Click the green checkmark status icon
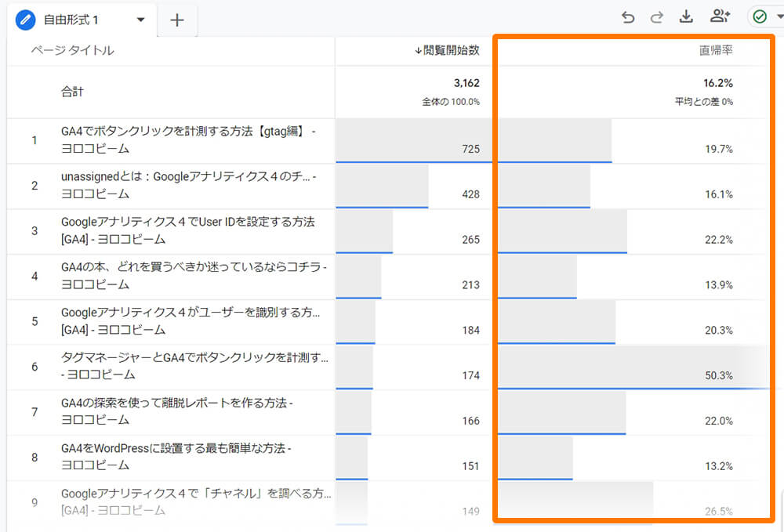The image size is (784, 532). 760,17
